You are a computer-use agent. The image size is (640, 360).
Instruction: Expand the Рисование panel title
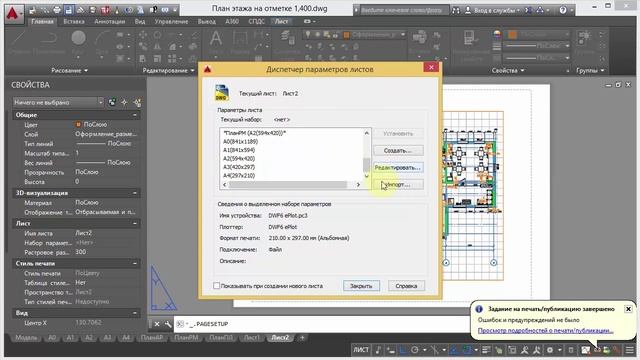pyautogui.click(x=69, y=71)
